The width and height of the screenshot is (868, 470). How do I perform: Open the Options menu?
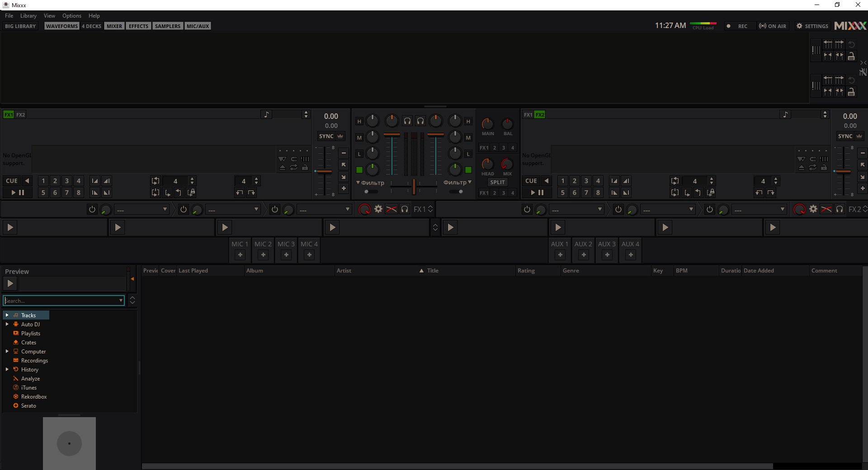tap(71, 15)
